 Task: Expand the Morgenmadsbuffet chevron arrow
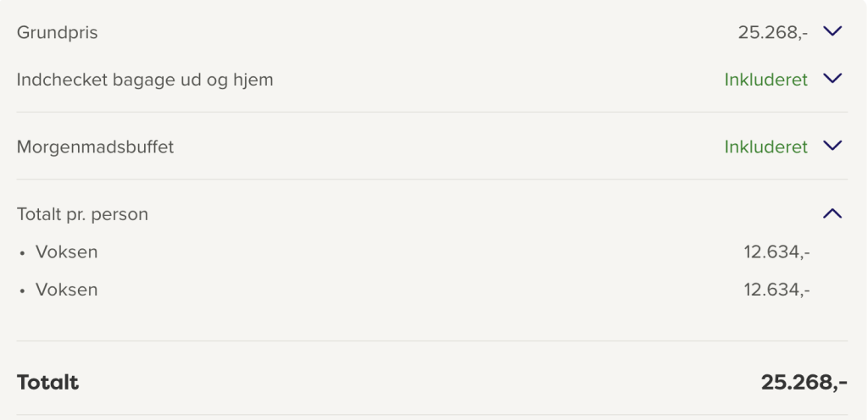(832, 146)
